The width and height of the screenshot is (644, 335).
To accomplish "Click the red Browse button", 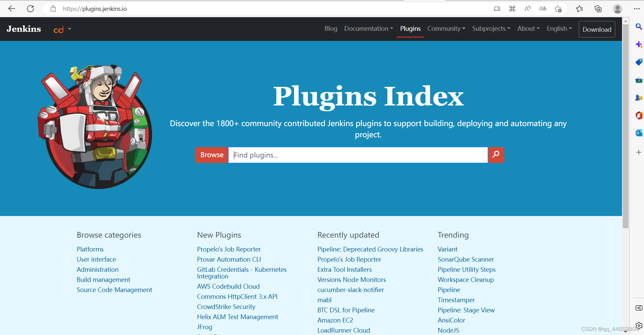I will pyautogui.click(x=212, y=155).
